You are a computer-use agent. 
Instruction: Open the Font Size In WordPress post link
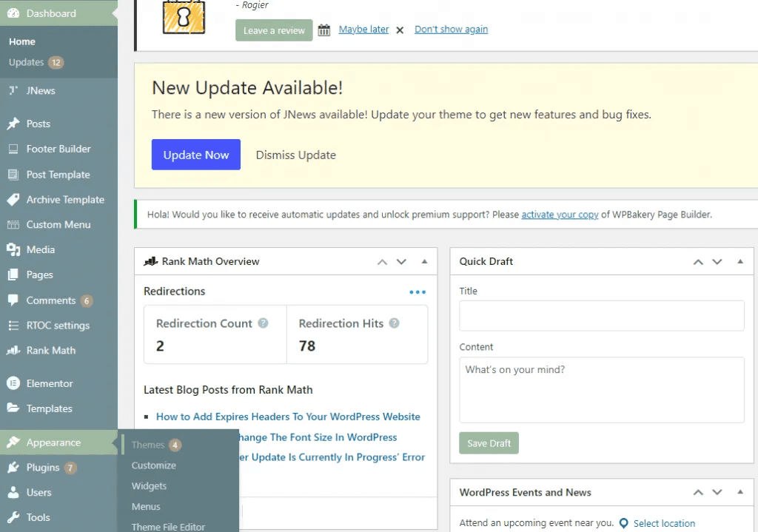[x=318, y=437]
